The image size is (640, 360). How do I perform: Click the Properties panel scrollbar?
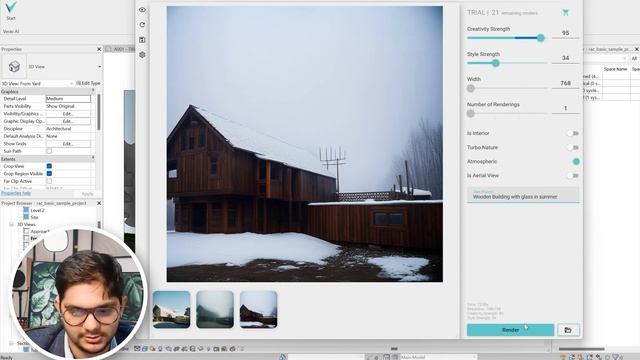click(98, 112)
